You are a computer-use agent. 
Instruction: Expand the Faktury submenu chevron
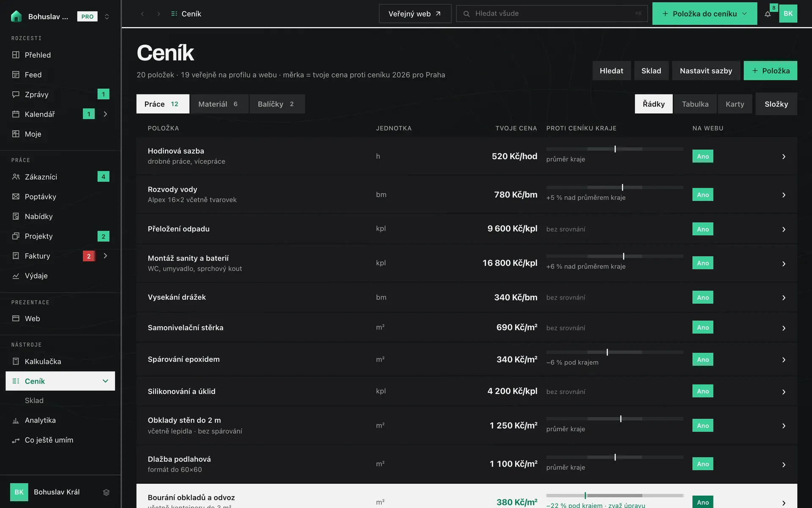point(105,256)
